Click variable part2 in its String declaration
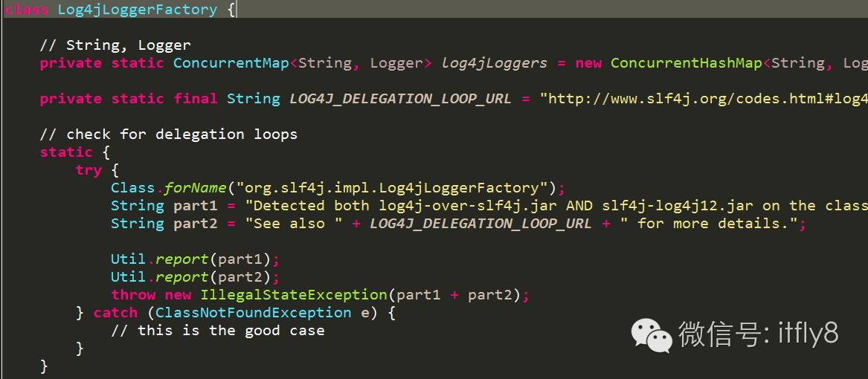868x379 pixels. click(x=196, y=224)
